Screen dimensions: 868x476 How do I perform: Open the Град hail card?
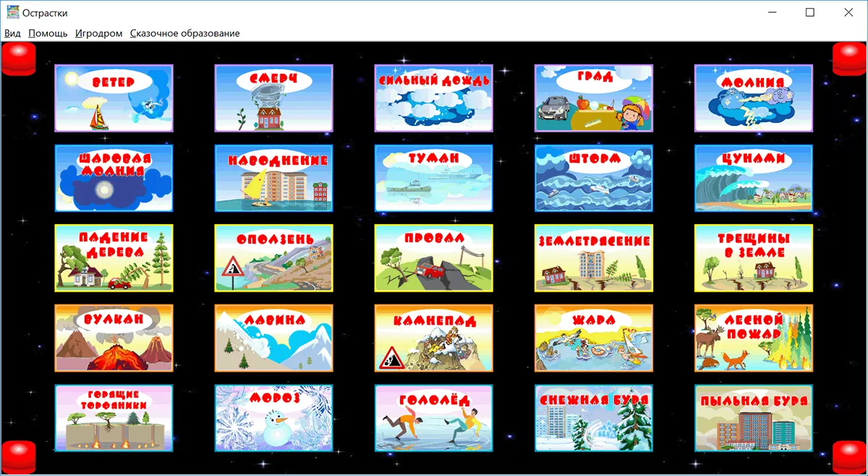coord(594,98)
